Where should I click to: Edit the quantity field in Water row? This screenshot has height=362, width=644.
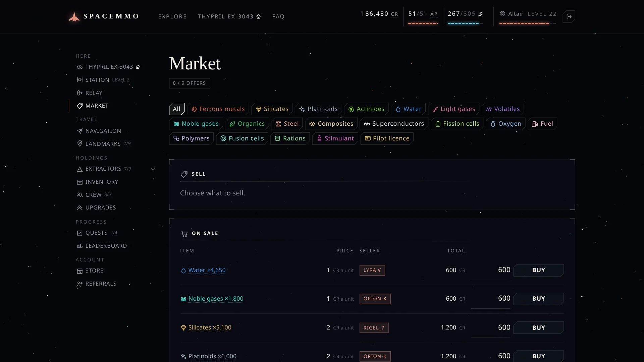click(x=491, y=270)
